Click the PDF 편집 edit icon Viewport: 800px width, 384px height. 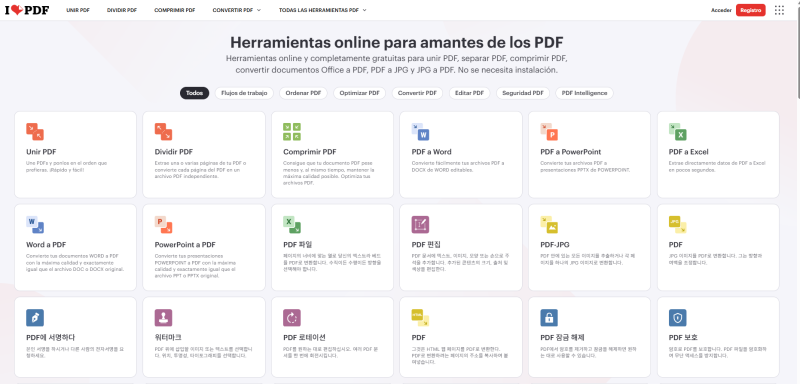420,224
